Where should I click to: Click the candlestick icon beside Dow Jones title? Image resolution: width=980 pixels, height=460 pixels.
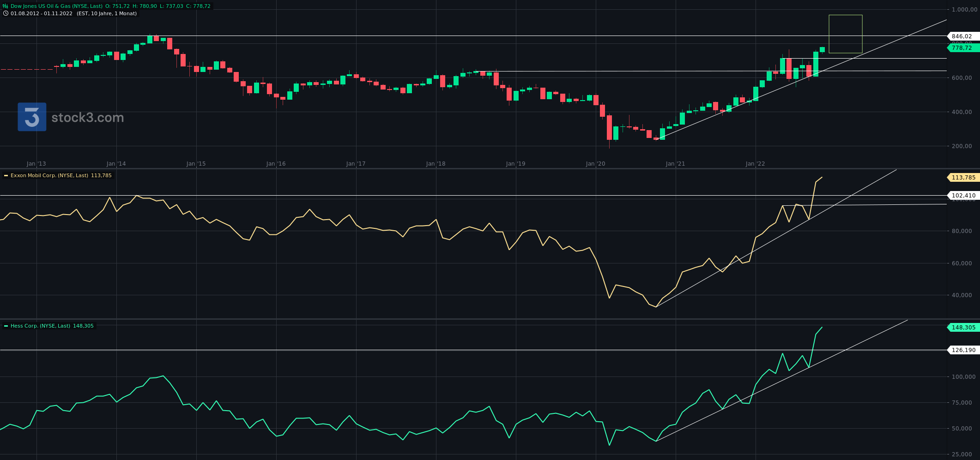tap(6, 6)
